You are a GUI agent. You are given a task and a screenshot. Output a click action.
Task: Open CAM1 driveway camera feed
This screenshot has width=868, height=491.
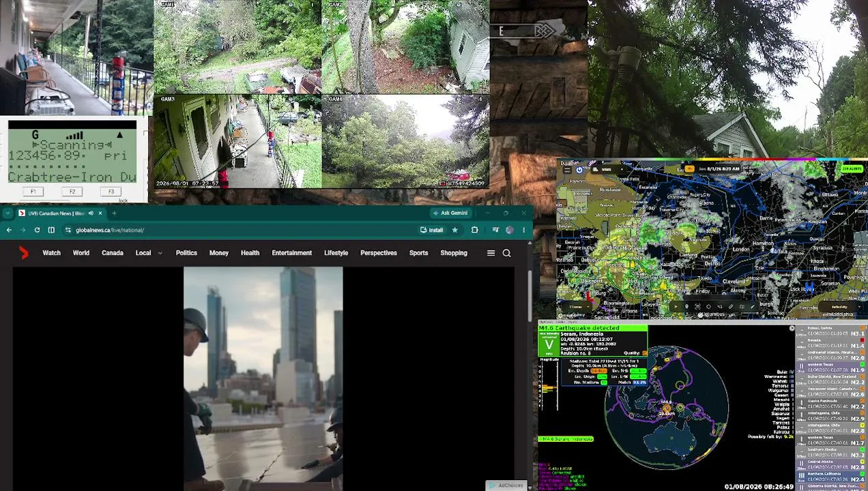[237, 47]
